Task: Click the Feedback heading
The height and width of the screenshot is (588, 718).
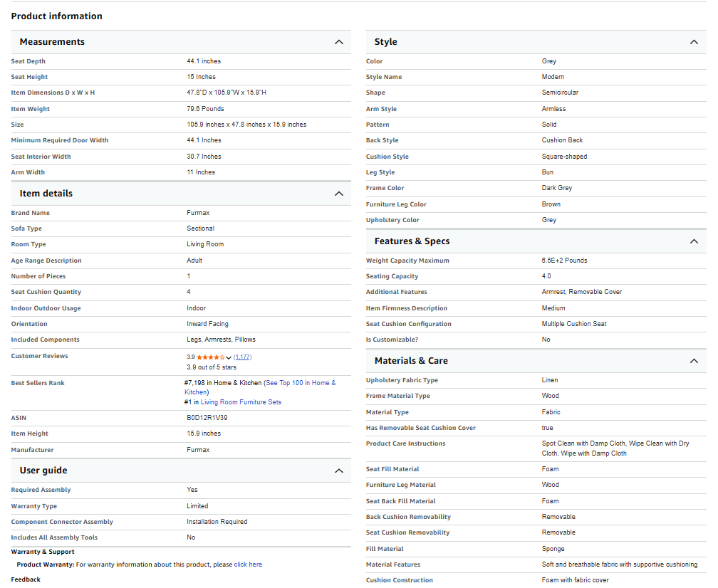Action: tap(24, 579)
